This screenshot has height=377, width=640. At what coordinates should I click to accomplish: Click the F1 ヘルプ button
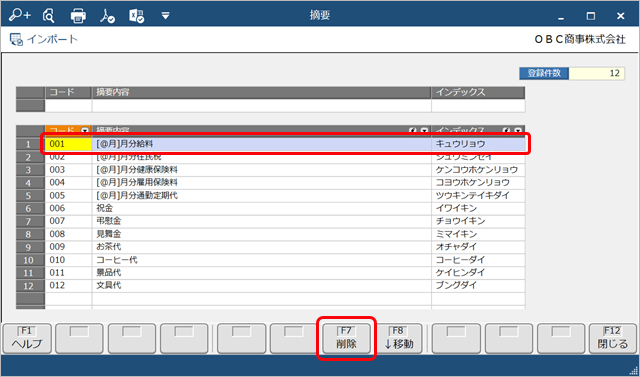coord(27,339)
